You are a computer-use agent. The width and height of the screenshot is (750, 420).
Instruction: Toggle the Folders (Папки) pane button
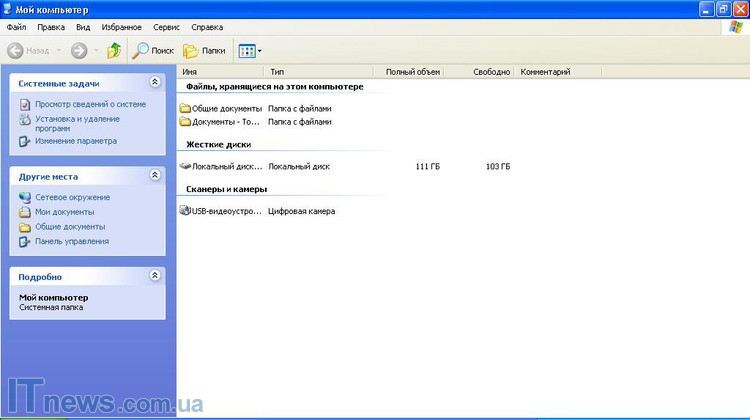[204, 50]
